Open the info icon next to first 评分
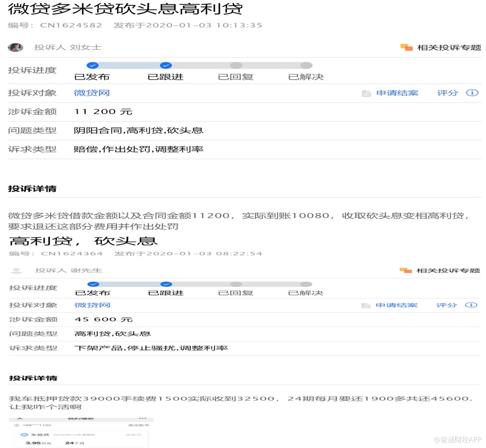This screenshot has width=486, height=448. pos(472,93)
